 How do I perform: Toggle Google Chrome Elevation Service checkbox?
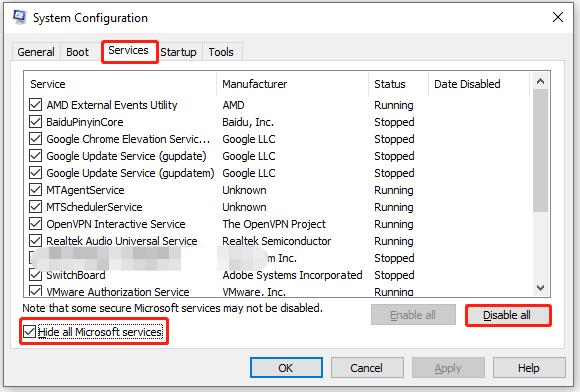click(36, 139)
